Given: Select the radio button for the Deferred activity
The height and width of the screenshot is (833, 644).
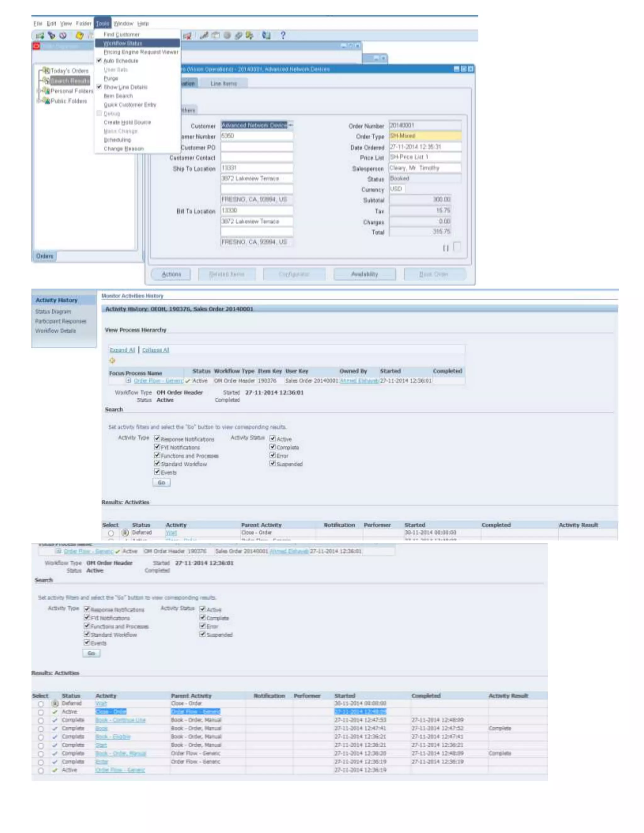Looking at the screenshot, I should click(x=111, y=533).
